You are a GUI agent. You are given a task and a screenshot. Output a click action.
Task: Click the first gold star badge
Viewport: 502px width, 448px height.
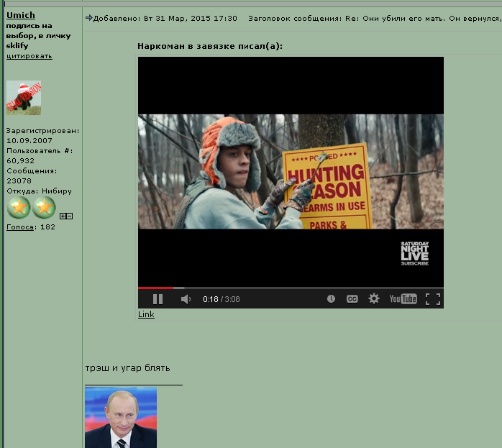19,207
